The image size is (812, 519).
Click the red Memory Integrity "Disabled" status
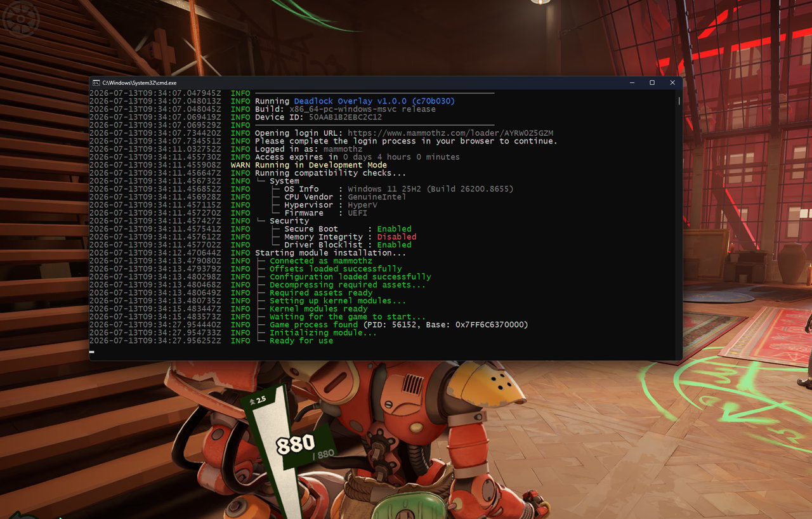click(396, 237)
